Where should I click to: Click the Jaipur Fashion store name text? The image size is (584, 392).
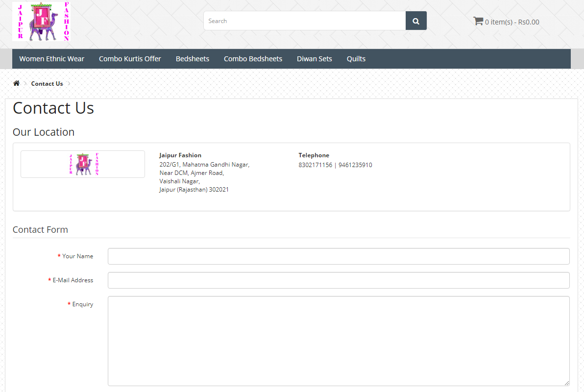click(x=180, y=155)
